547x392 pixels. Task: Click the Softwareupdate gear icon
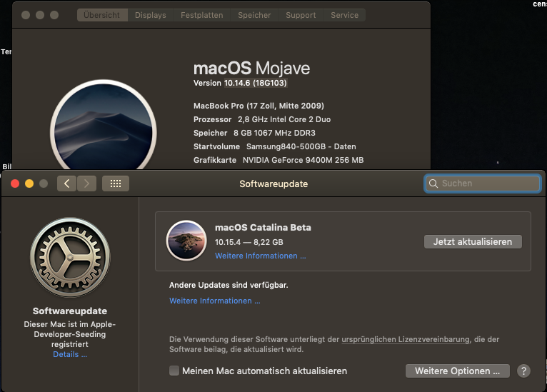[70, 257]
